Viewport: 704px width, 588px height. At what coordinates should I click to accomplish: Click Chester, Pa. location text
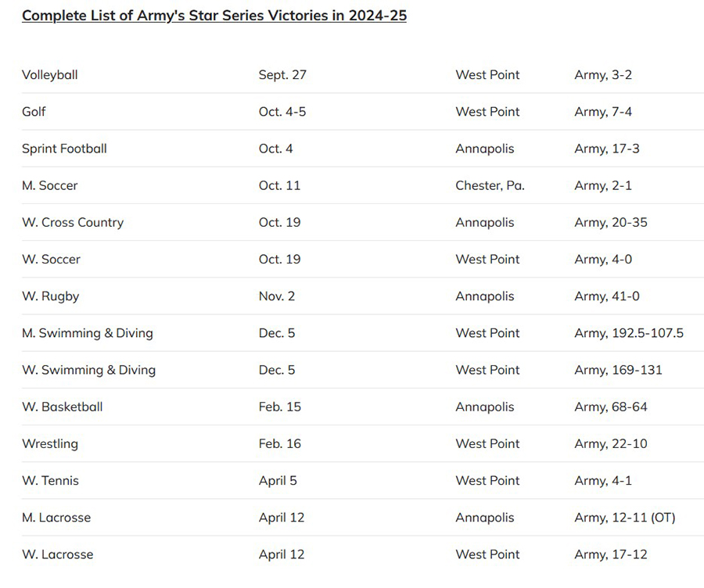tap(490, 185)
